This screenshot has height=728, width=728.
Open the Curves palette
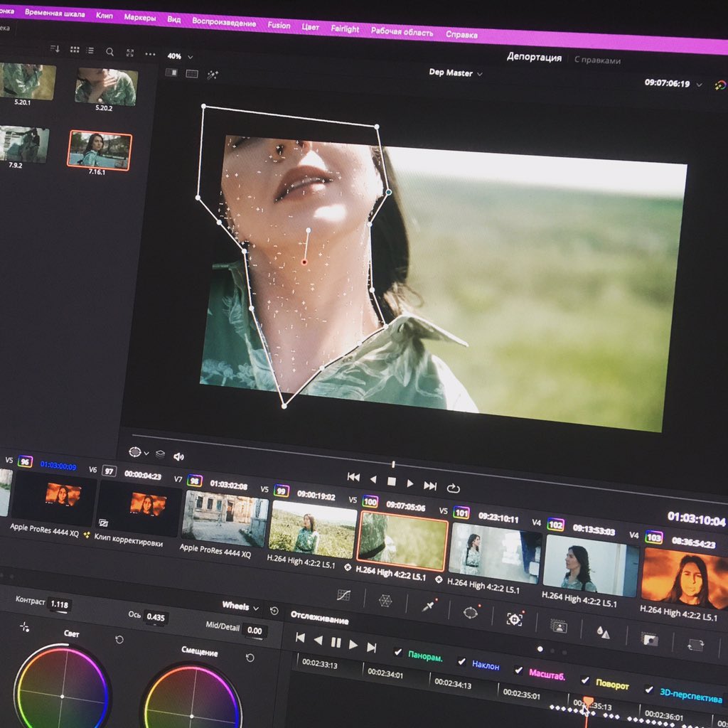343,595
